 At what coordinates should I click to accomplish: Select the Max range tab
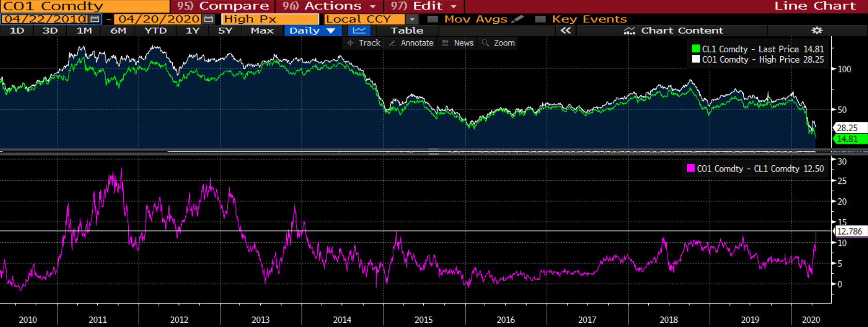[x=262, y=30]
